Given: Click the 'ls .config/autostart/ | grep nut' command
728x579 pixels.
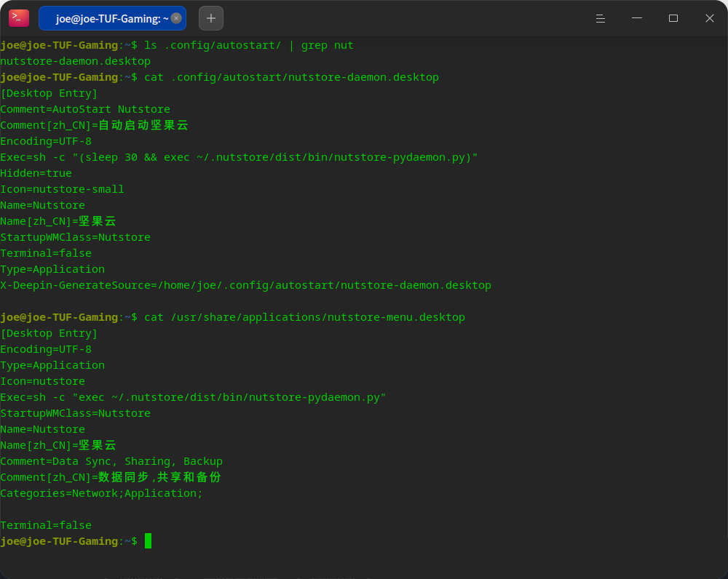Looking at the screenshot, I should pyautogui.click(x=249, y=46).
